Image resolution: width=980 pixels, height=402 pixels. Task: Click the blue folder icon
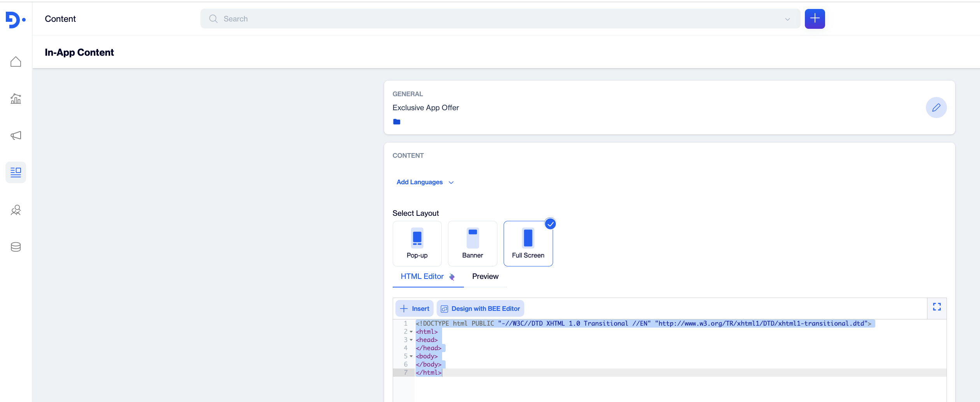[x=397, y=122]
